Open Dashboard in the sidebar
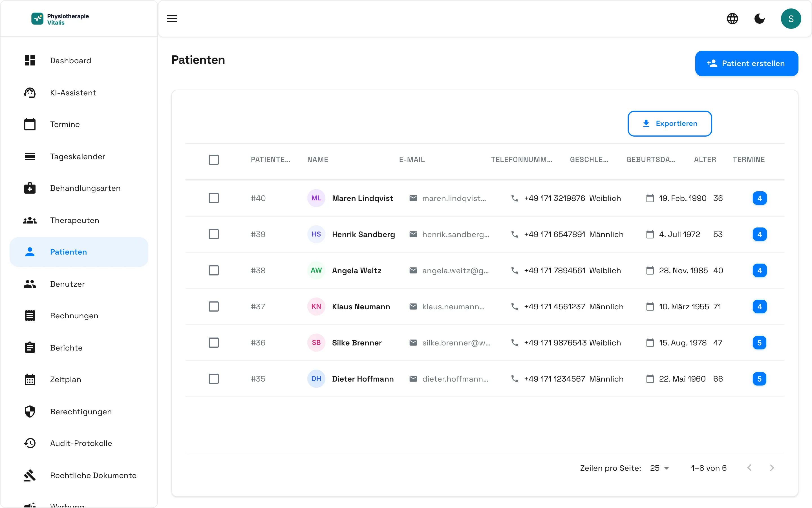812x508 pixels. 79,60
